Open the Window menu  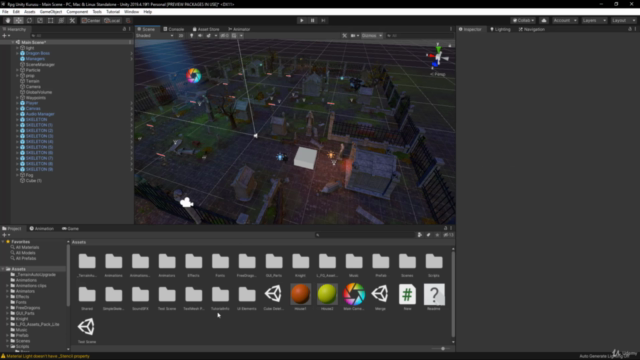click(131, 12)
